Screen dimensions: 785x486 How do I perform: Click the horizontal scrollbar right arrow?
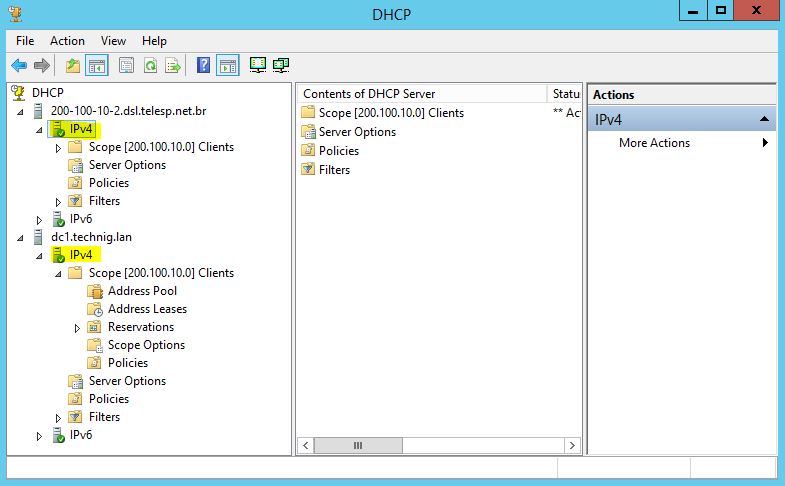(x=572, y=445)
